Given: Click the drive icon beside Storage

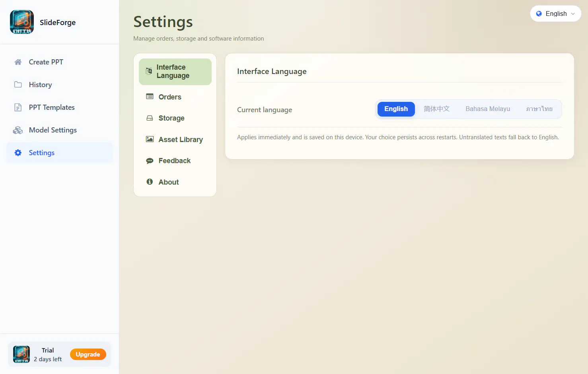Looking at the screenshot, I should 150,118.
